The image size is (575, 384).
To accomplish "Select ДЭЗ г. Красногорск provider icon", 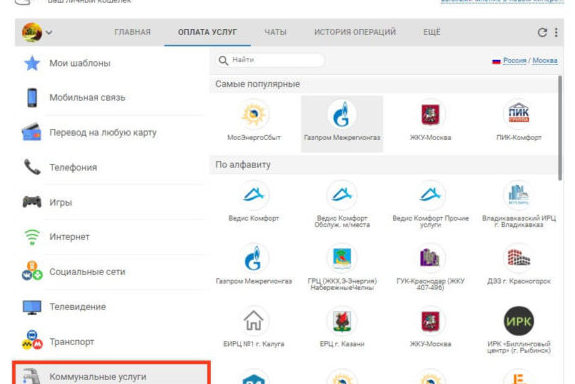I will point(519,258).
